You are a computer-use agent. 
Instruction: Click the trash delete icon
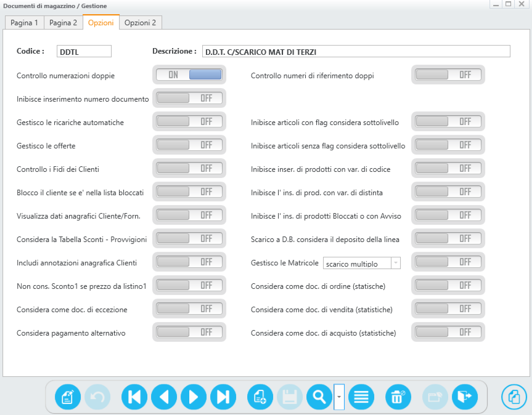(398, 397)
